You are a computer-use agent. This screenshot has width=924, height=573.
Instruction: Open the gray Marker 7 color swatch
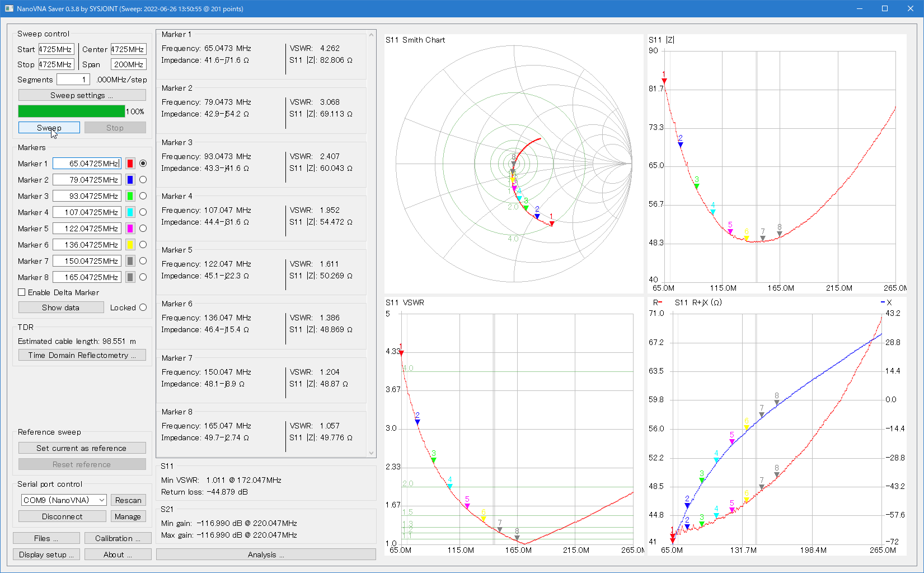coord(130,261)
